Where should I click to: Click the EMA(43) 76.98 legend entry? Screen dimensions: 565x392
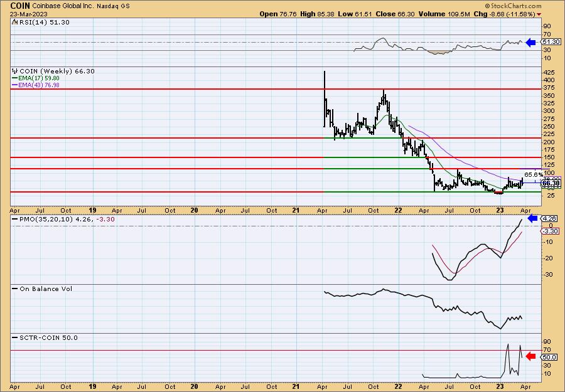40,85
